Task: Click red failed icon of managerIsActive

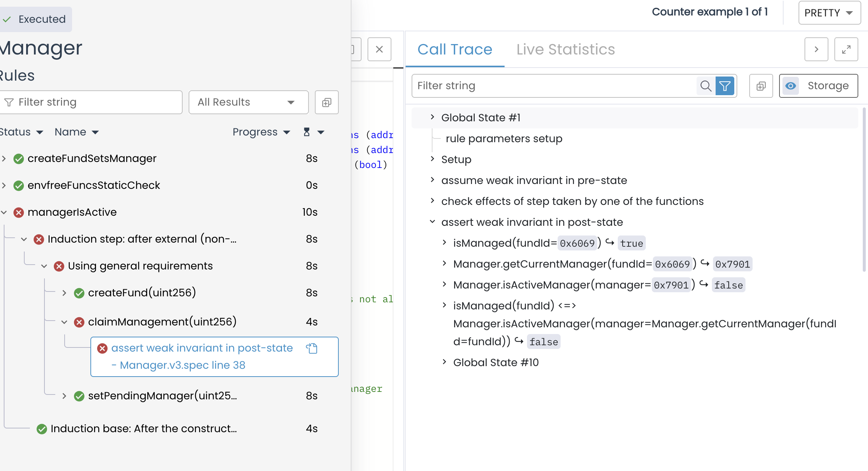Action: (x=19, y=212)
